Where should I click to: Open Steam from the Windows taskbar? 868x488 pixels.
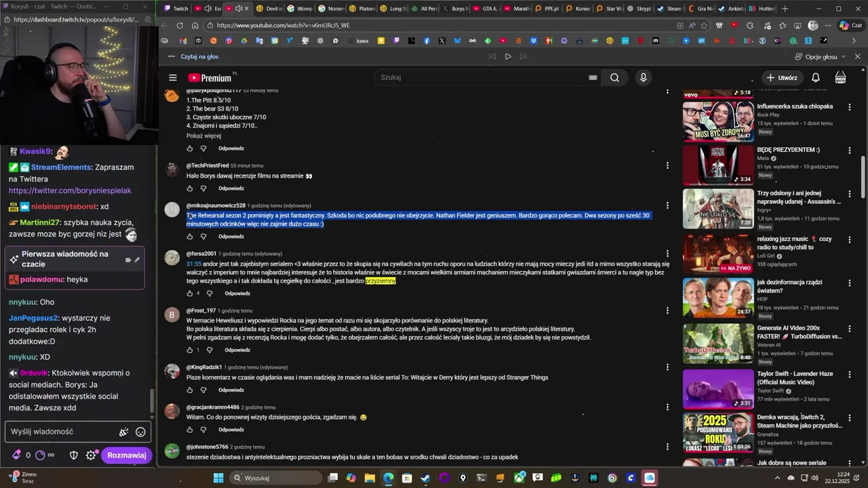coord(426,478)
